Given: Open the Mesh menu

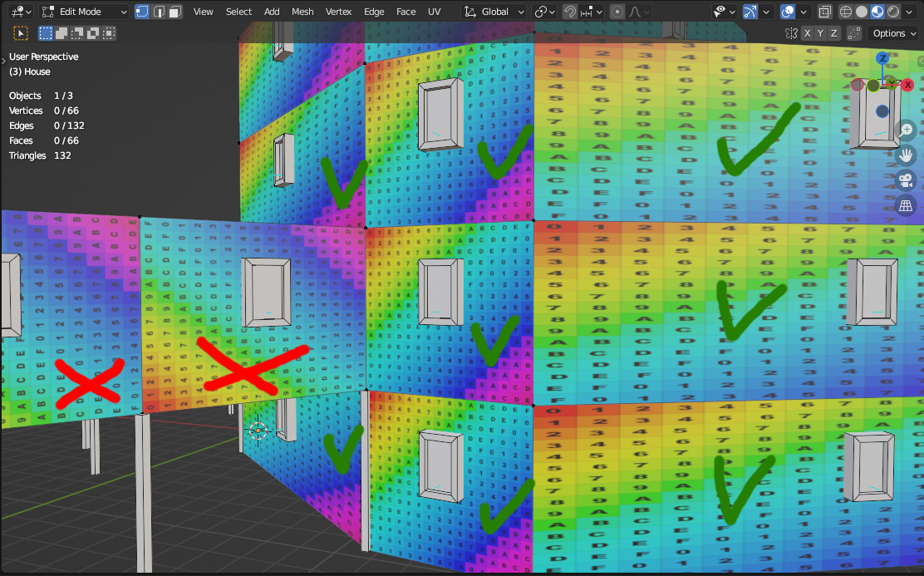Looking at the screenshot, I should (302, 12).
